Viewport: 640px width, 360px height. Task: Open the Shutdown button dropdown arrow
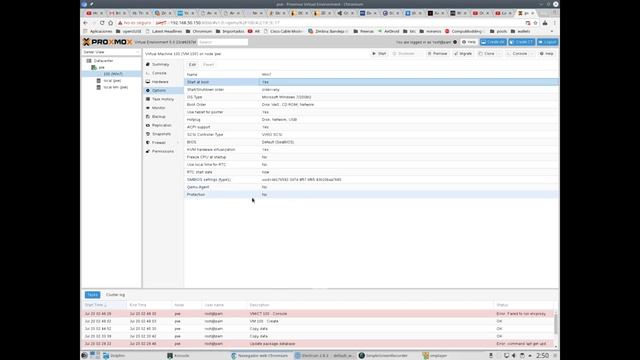420,53
